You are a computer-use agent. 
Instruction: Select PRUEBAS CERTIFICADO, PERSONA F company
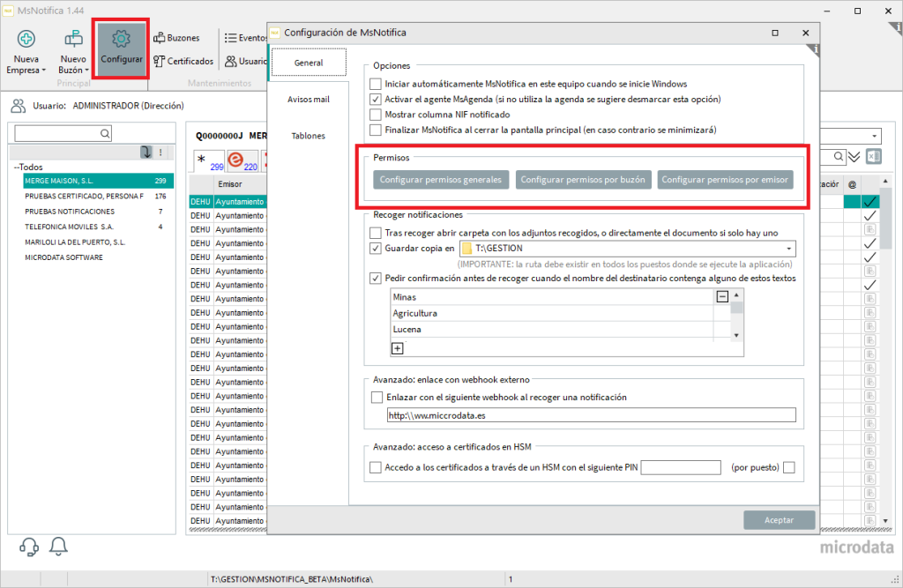(98, 197)
